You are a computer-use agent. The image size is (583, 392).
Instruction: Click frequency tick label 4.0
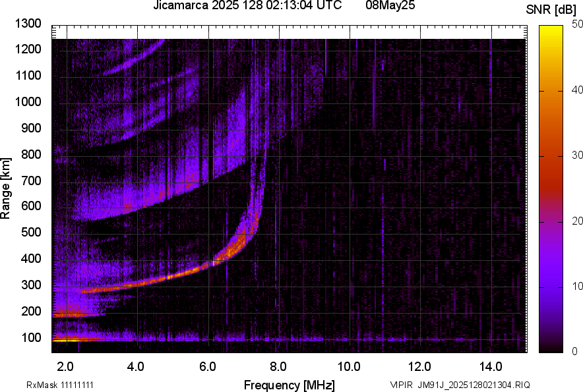(136, 367)
